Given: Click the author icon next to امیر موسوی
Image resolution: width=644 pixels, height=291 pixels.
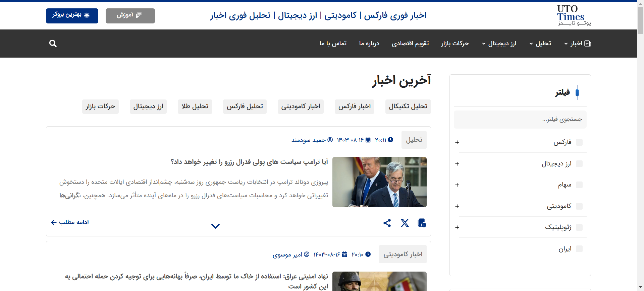Looking at the screenshot, I should pos(307,254).
